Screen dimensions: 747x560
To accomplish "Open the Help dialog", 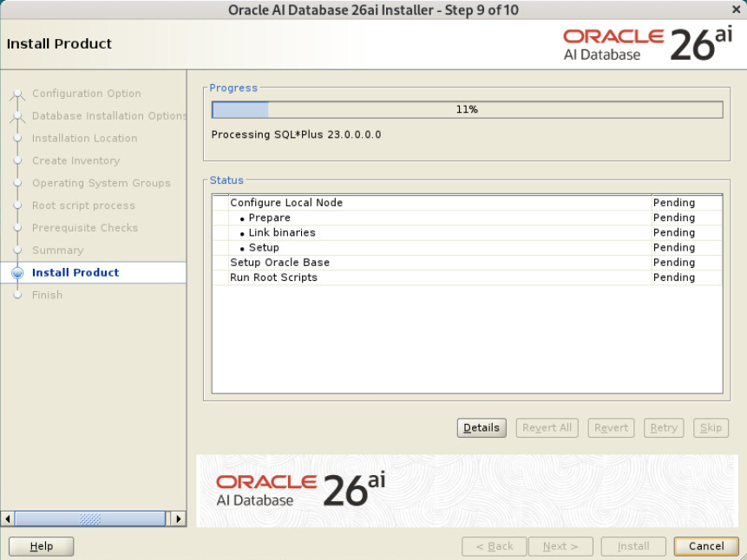I will click(x=42, y=546).
